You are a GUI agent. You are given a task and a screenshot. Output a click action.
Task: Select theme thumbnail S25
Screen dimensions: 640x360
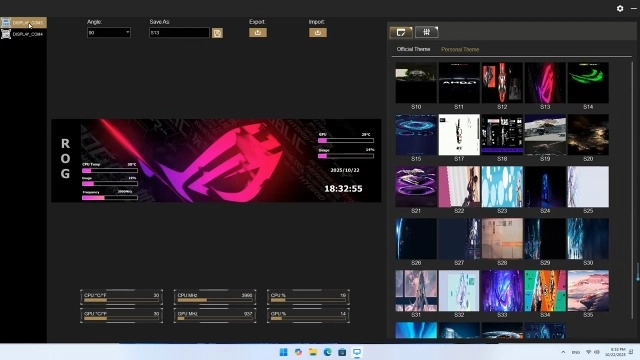[x=588, y=187]
